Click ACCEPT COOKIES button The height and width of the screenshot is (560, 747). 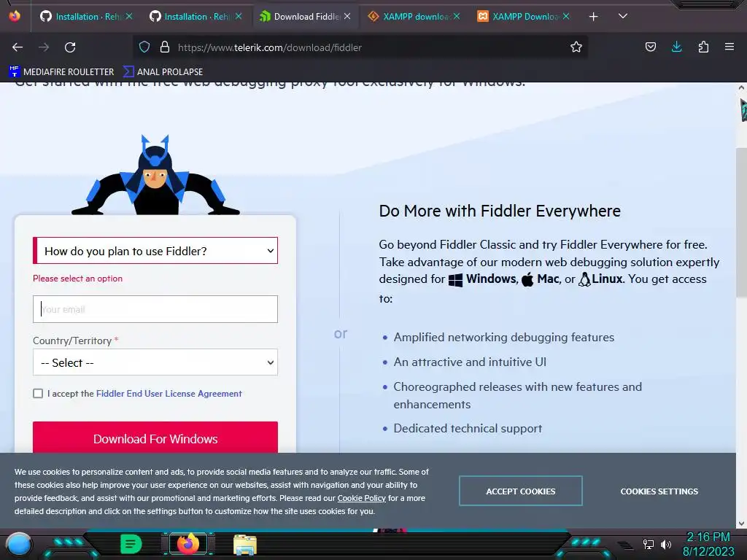point(521,491)
